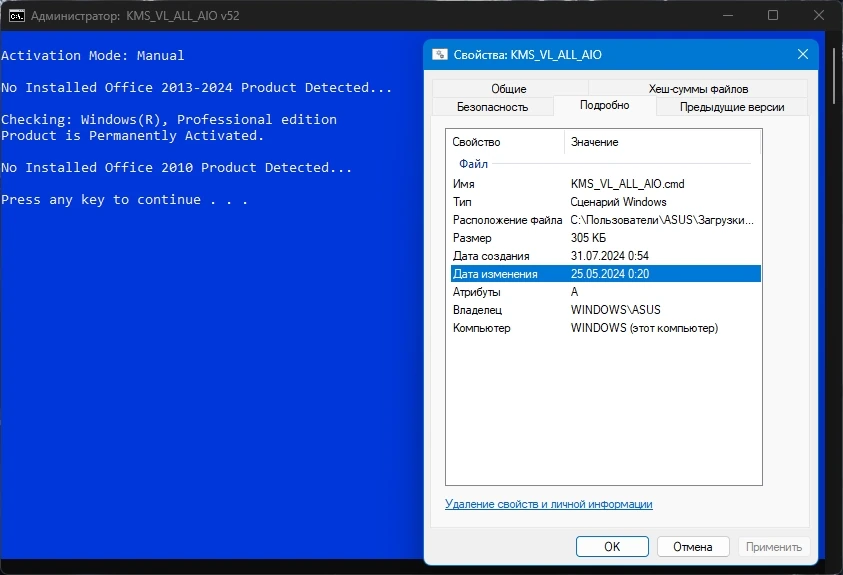Screen dimensions: 843x575
Task: Select the highlighted Дата изменения row
Action: [x=605, y=274]
